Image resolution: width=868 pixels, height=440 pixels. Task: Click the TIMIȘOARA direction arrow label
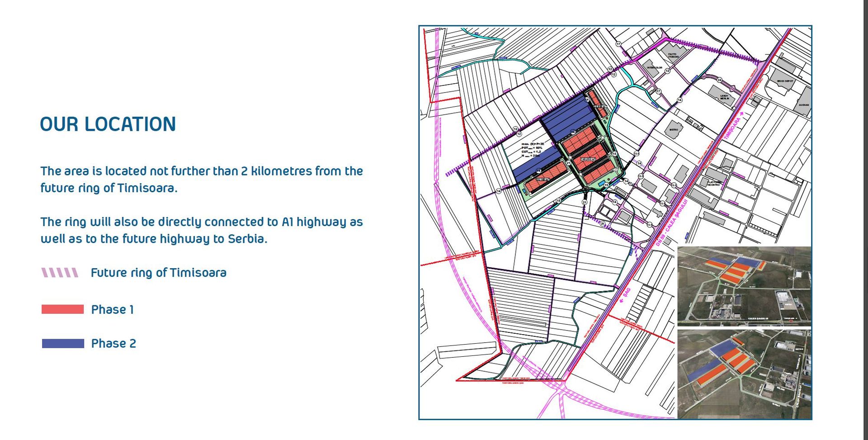[x=734, y=128]
